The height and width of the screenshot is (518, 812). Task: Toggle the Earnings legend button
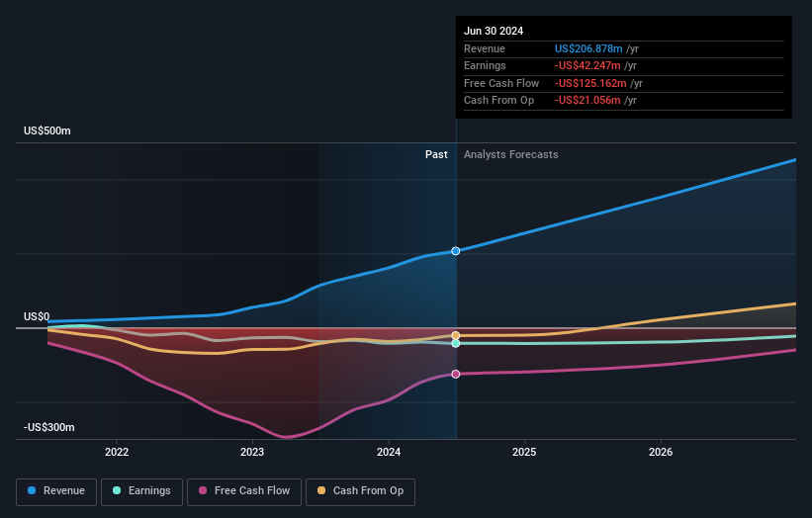tap(141, 491)
